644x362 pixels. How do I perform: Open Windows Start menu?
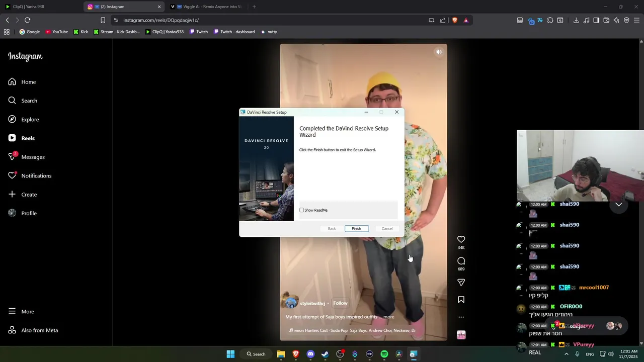tap(230, 354)
